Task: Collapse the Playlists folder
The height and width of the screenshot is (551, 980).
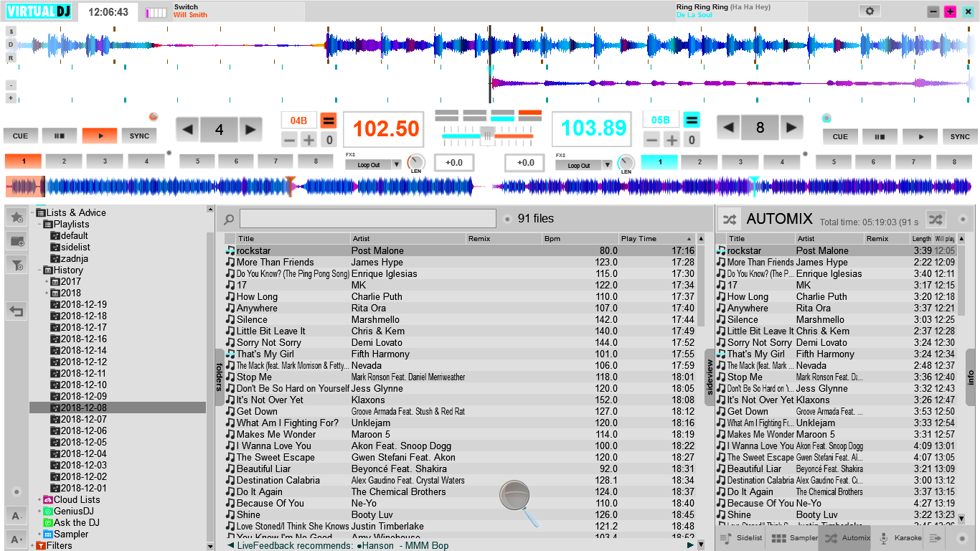Action: [40, 224]
